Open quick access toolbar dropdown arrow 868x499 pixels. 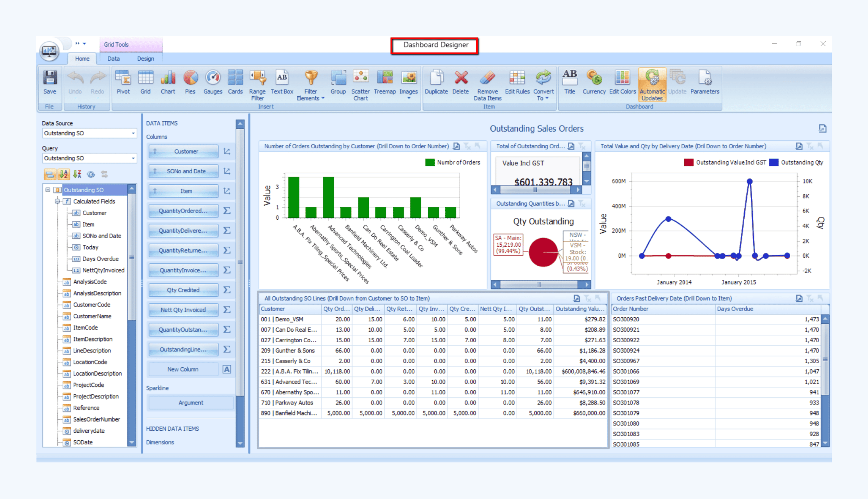pyautogui.click(x=84, y=44)
